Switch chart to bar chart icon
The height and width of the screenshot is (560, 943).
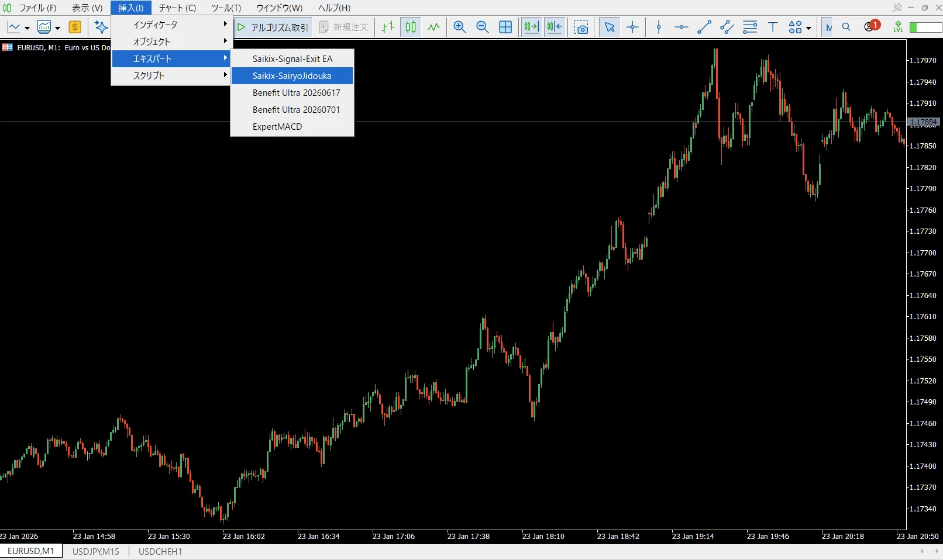[388, 27]
